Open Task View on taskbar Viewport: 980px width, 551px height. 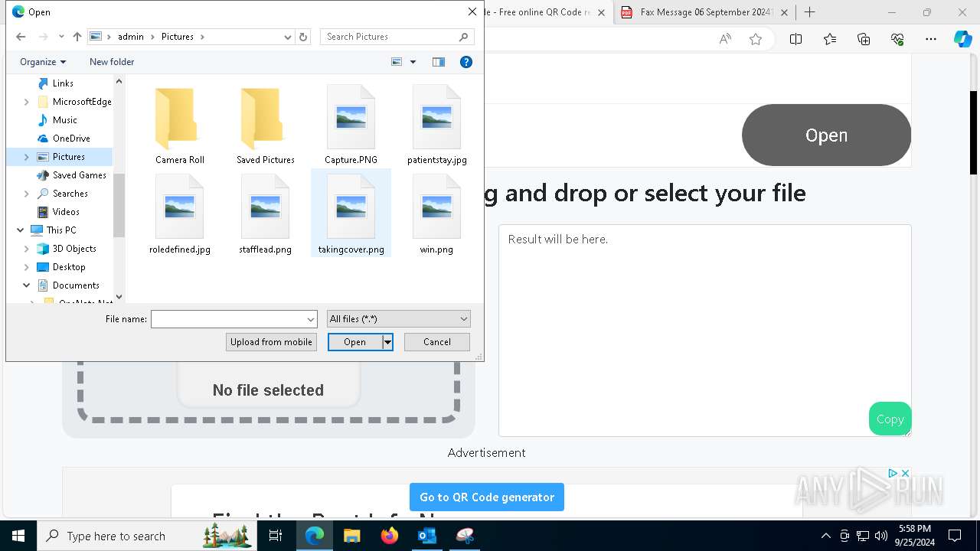[x=276, y=536]
